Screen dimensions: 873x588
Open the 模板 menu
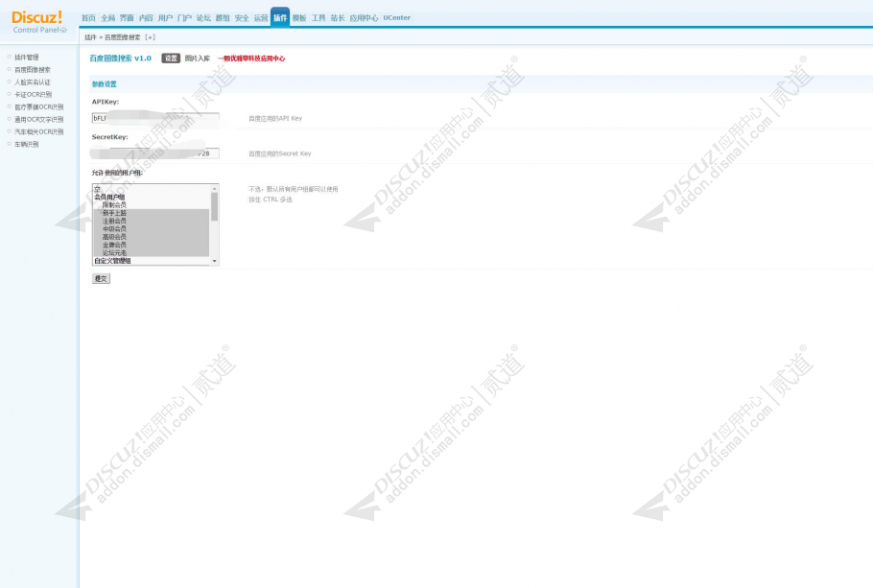tap(299, 18)
